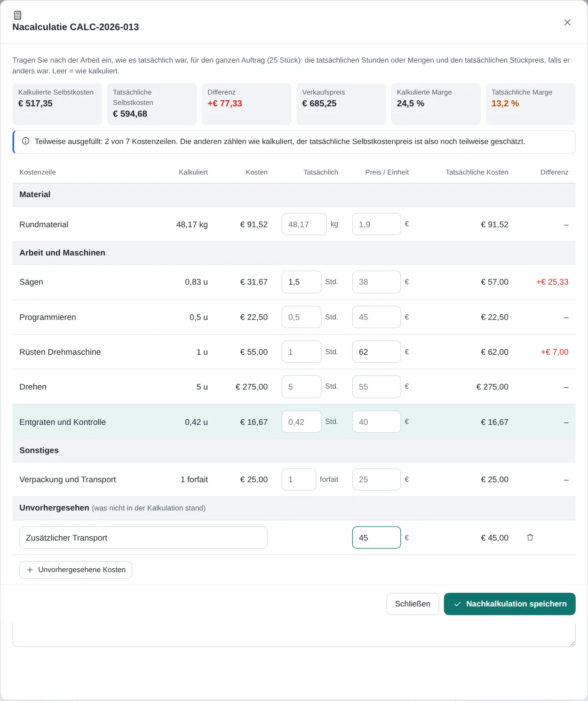Save with Nachkalkulation speichern button
Screen dimensions: 588x701
510,604
